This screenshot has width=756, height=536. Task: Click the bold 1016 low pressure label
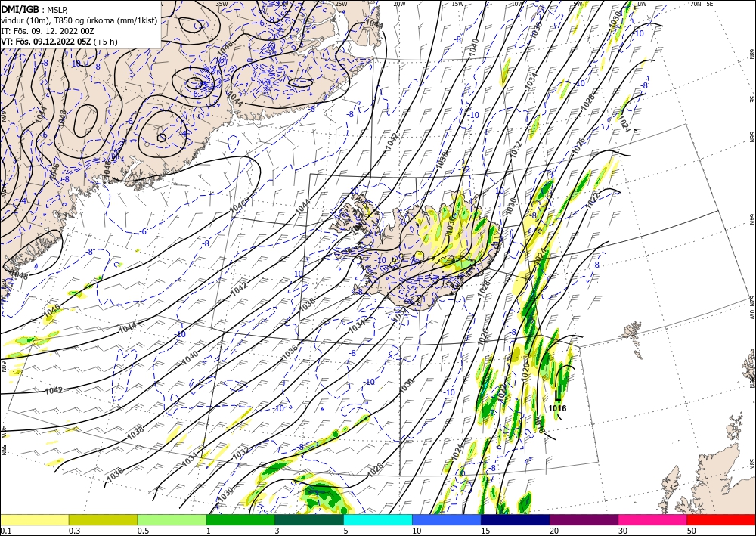[557, 409]
